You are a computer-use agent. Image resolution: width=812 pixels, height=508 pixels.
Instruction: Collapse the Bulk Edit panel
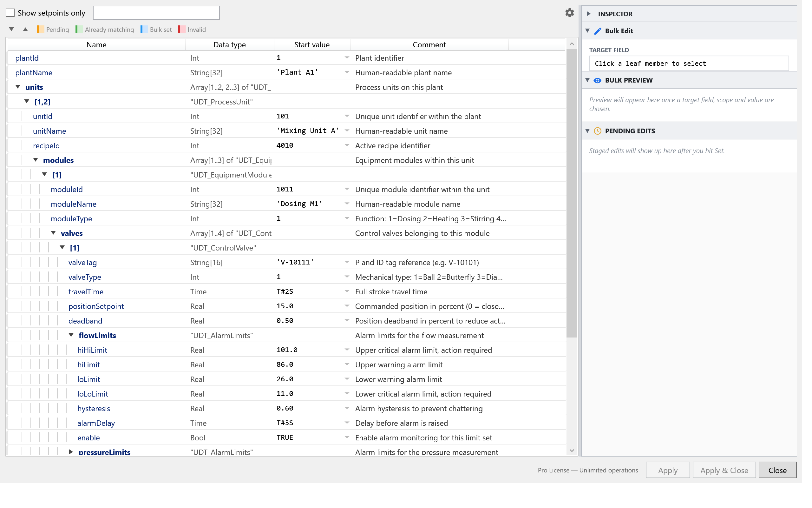587,30
